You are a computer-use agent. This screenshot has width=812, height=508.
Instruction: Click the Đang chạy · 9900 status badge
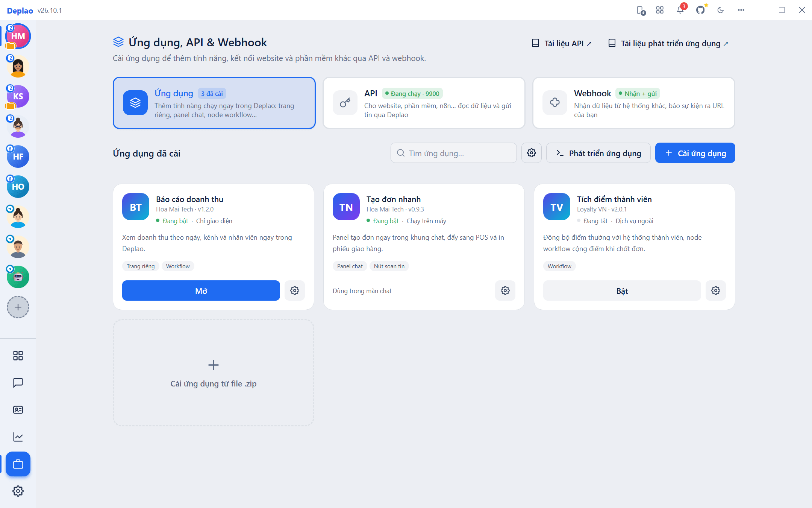coord(412,94)
